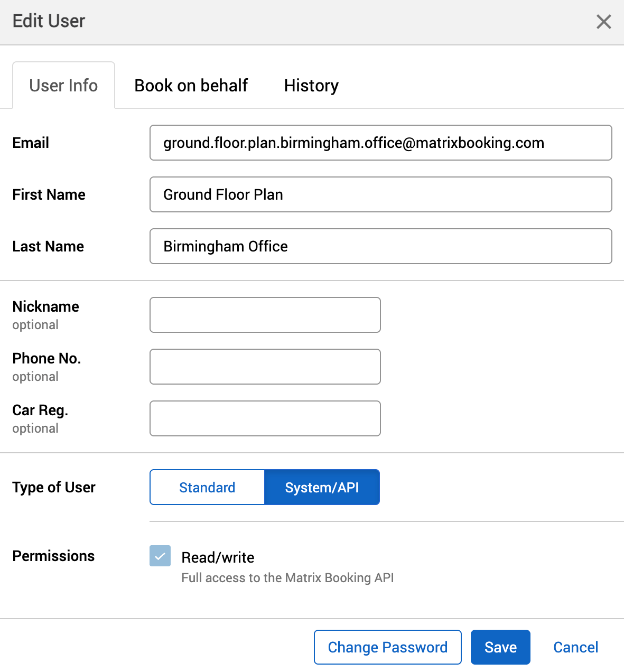Viewport: 624px width, 672px height.
Task: Close the Edit User dialog
Action: 603,22
